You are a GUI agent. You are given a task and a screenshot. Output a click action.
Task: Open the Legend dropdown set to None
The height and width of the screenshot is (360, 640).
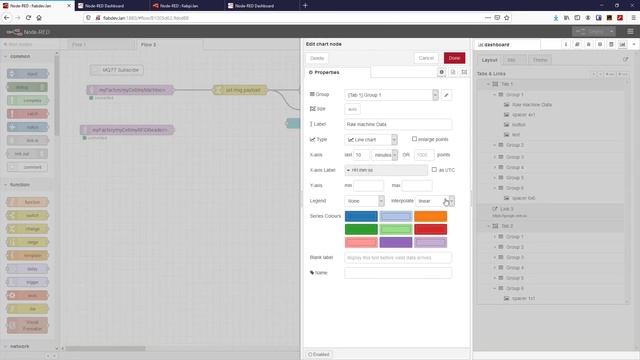coord(364,201)
